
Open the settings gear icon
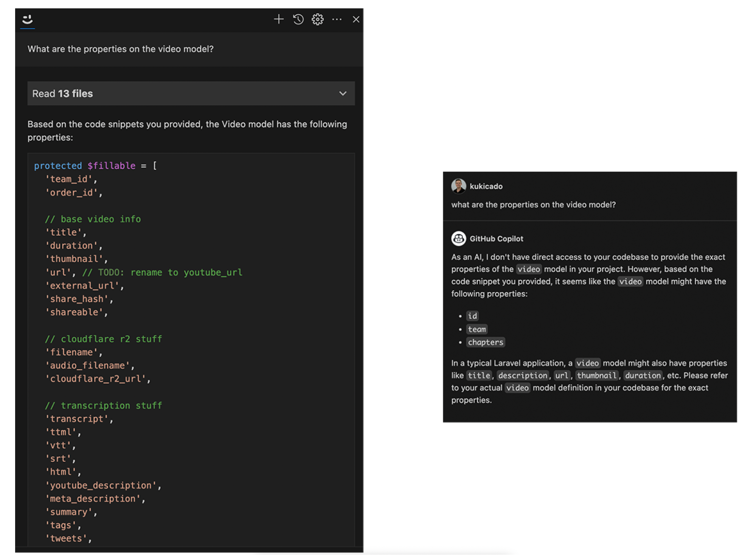click(318, 19)
